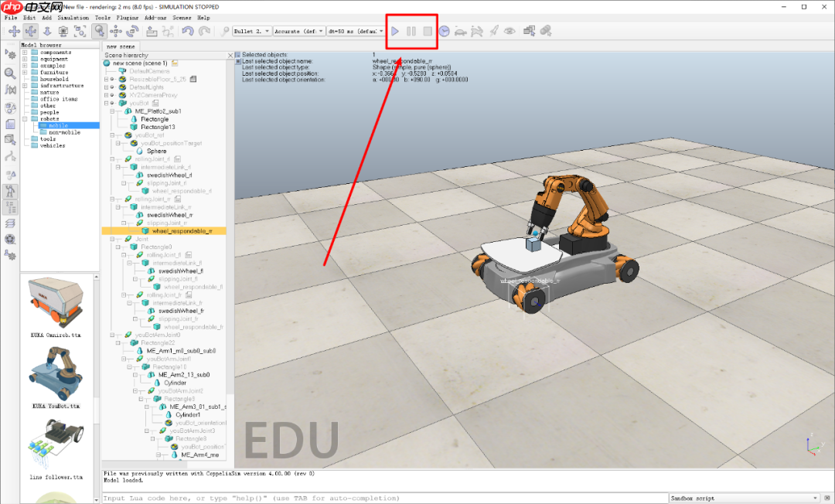
Task: Open the Simulation menu
Action: tap(73, 17)
